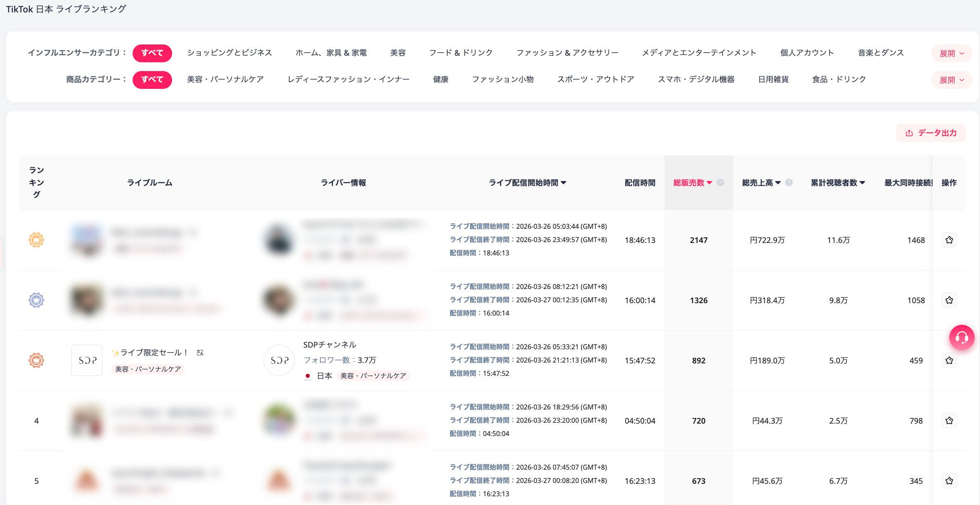Select スポーツ・アウトドア product category
This screenshot has height=505, width=980.
(x=596, y=79)
